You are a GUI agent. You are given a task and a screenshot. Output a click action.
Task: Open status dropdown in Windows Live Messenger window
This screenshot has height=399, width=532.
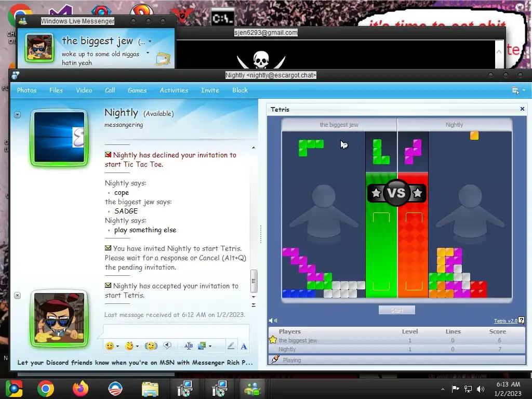pyautogui.click(x=150, y=42)
